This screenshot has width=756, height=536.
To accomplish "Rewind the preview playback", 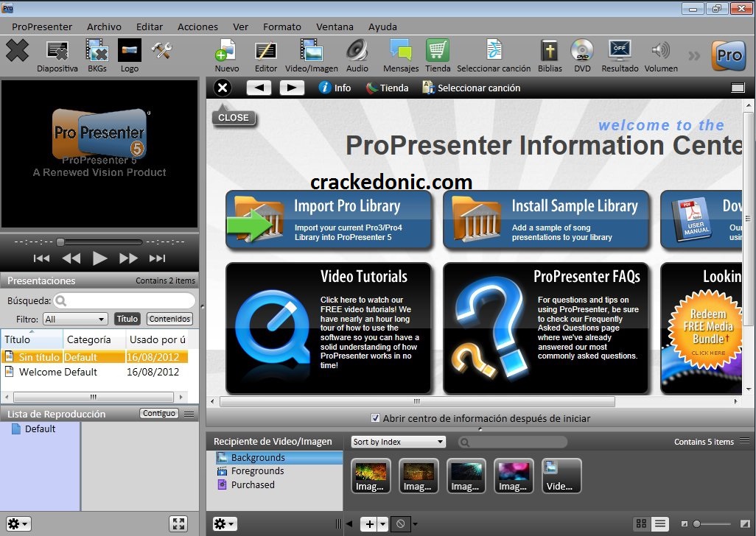I will (71, 258).
